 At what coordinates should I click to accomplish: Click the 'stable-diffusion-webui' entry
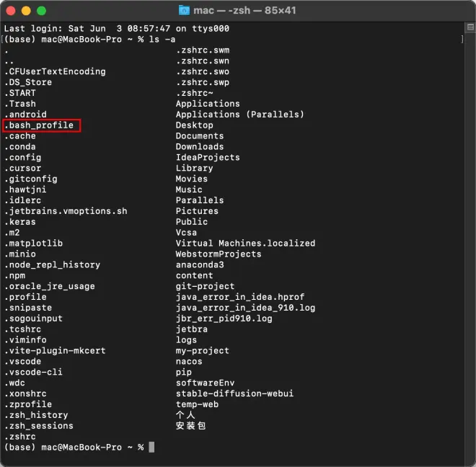[234, 393]
